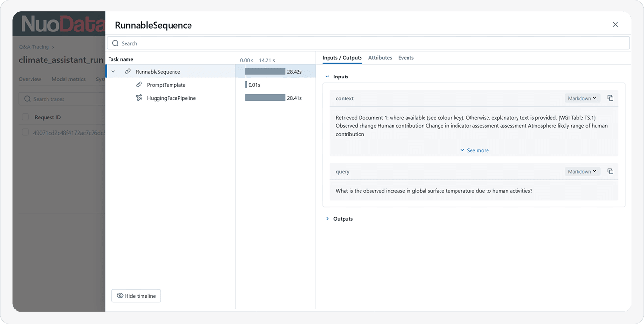The height and width of the screenshot is (324, 644).
Task: Click the PromptTemplate 0.01s timeline bar
Action: (246, 85)
